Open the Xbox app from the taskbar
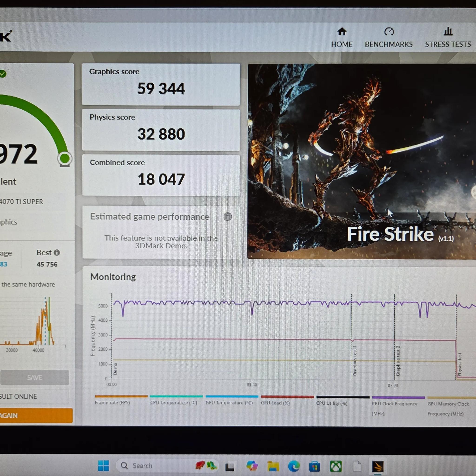The height and width of the screenshot is (476, 476). tap(336, 466)
